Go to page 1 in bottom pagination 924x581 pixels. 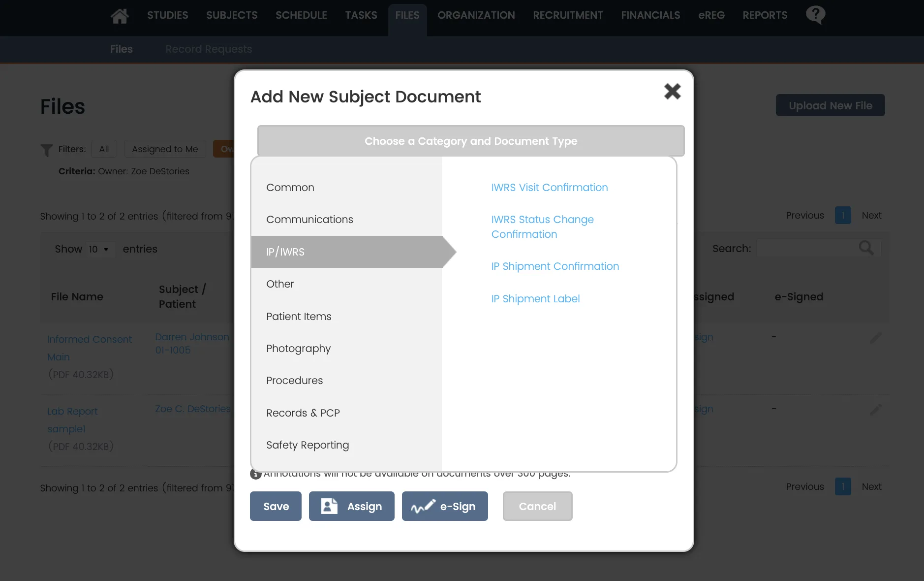coord(843,487)
